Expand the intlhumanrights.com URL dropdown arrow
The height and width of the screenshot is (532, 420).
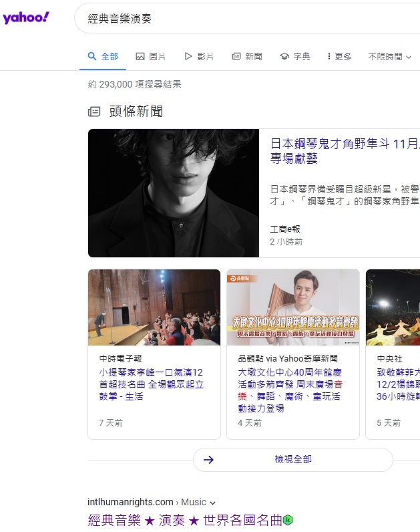(x=213, y=503)
